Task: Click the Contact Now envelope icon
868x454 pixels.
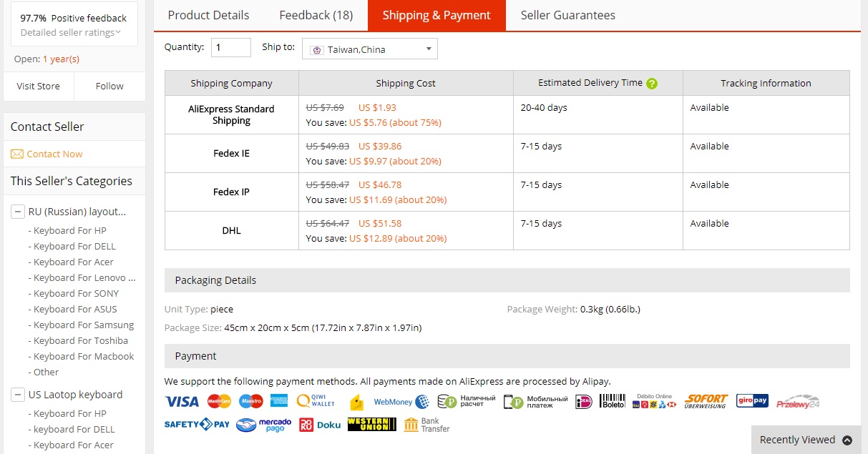Action: tap(17, 154)
